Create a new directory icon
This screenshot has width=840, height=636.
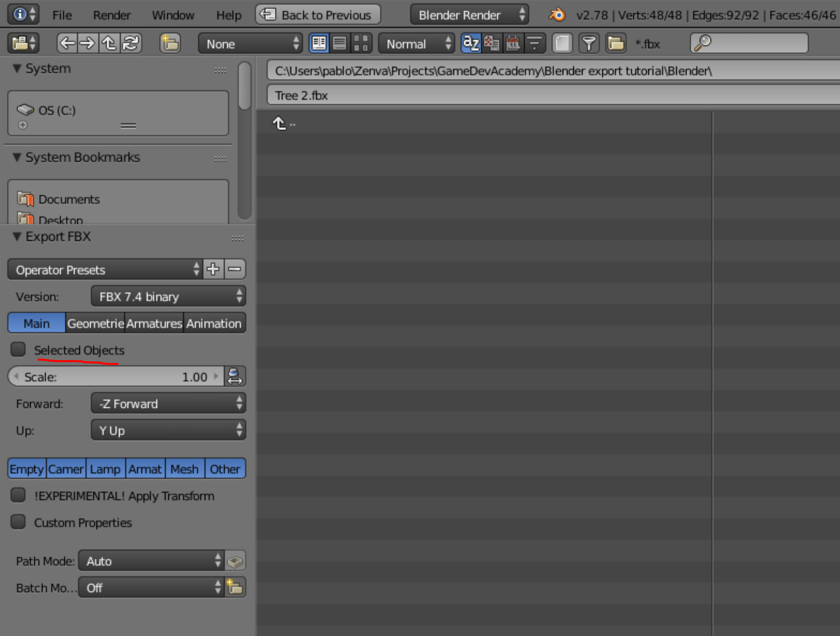click(170, 43)
